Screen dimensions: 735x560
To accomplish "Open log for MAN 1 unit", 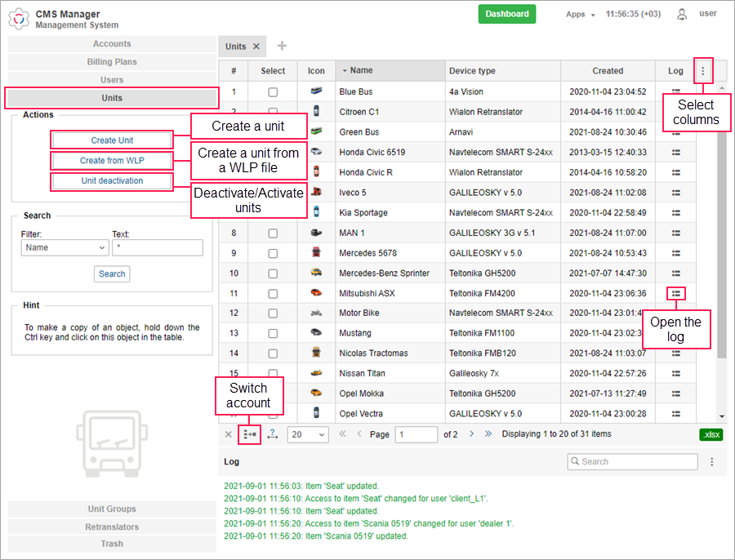I will tap(675, 233).
